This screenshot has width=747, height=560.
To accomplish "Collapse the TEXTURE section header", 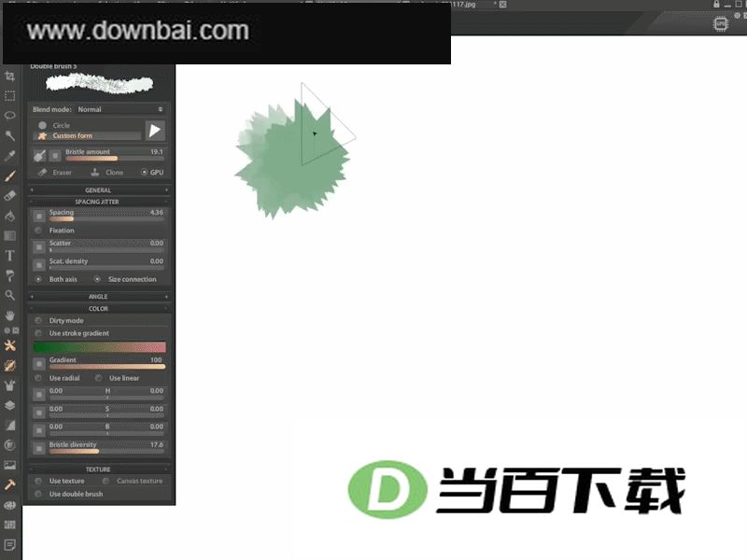I will coord(99,469).
